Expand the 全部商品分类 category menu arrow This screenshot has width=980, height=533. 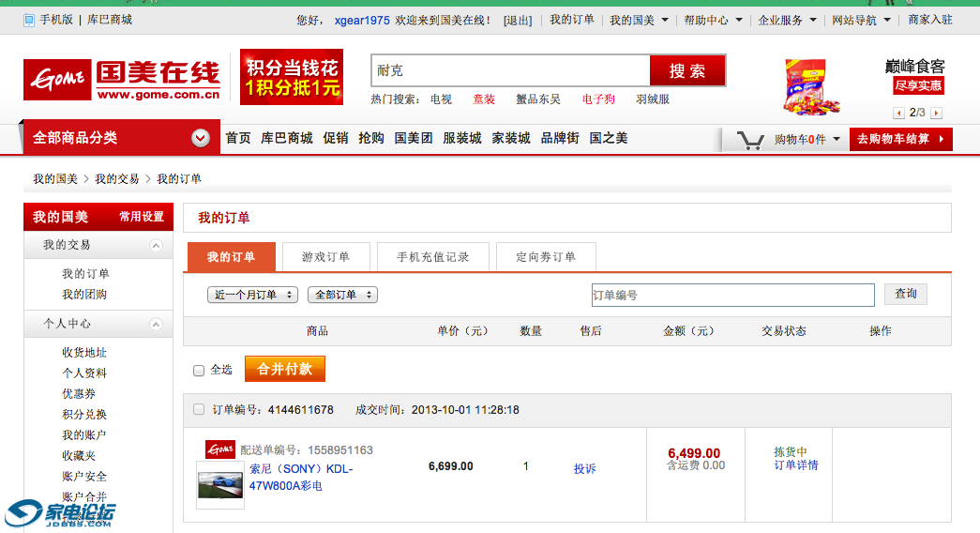[200, 138]
